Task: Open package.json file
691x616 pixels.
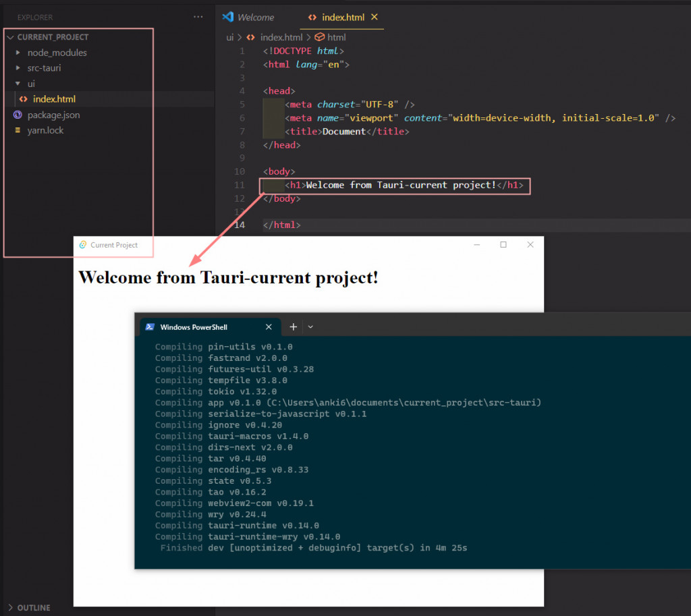Action: (54, 115)
